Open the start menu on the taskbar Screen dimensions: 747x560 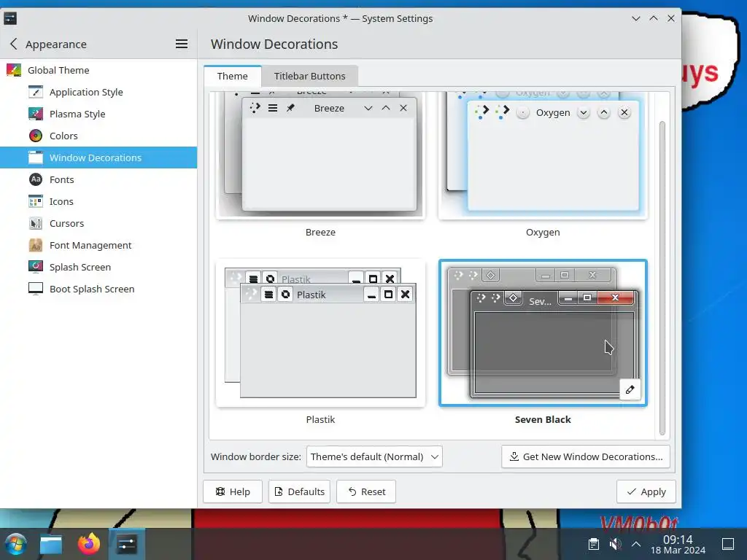16,544
